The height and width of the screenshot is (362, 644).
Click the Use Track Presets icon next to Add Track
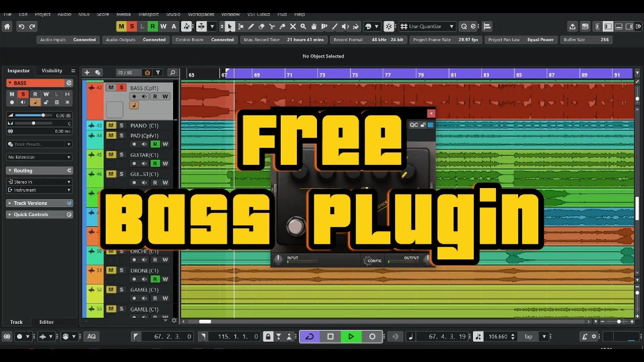[x=98, y=73]
